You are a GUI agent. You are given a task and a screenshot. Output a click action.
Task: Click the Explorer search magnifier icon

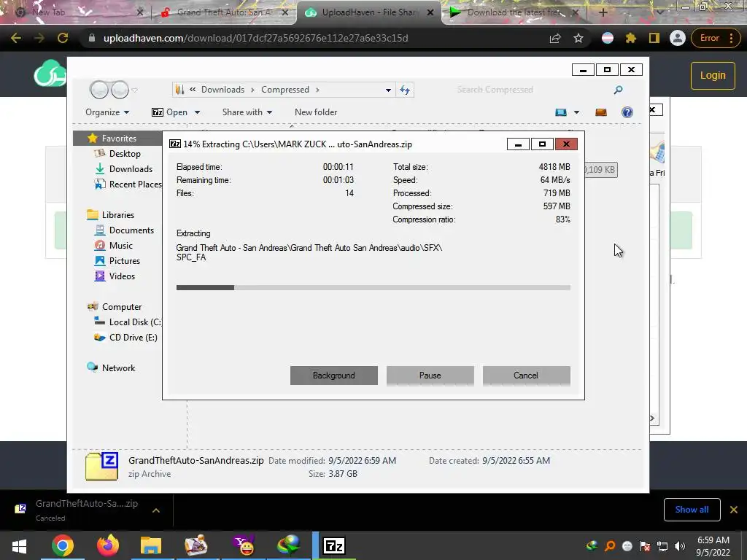[x=619, y=90]
